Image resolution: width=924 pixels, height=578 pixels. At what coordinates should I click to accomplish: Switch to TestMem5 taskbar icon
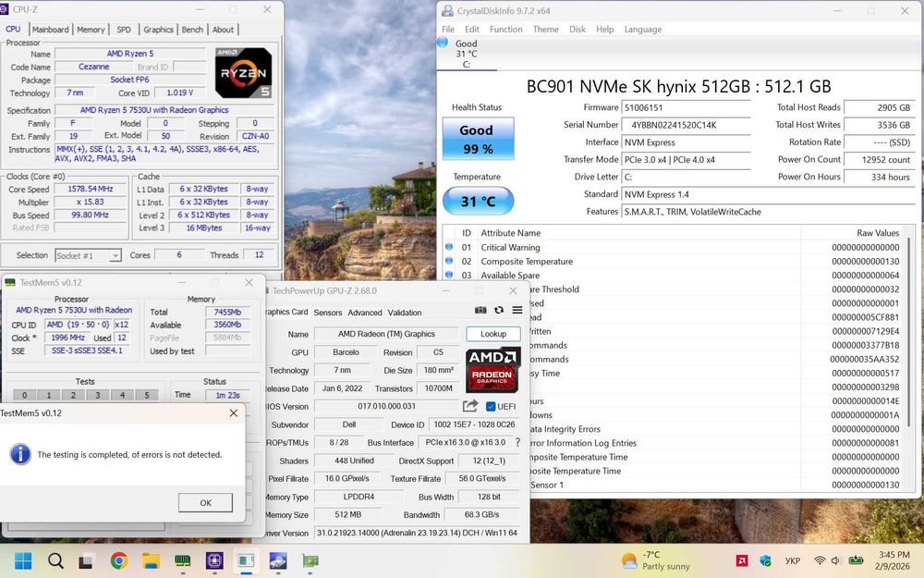click(183, 560)
